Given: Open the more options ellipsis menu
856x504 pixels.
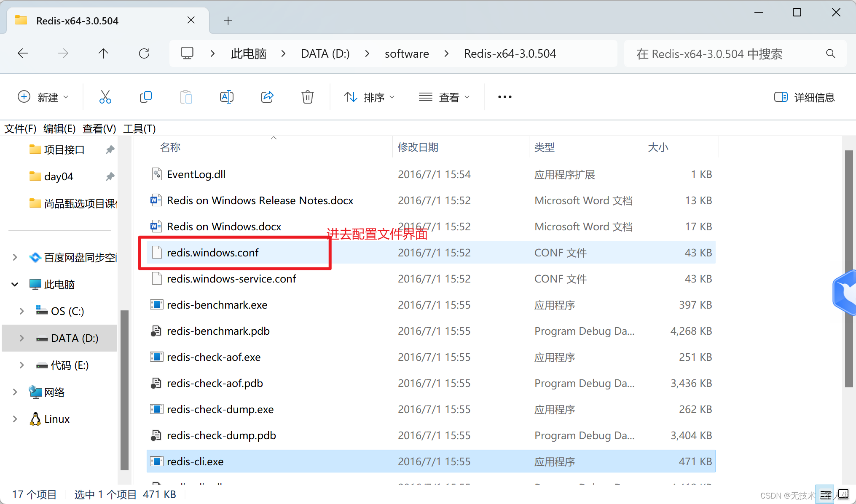Looking at the screenshot, I should click(x=504, y=97).
